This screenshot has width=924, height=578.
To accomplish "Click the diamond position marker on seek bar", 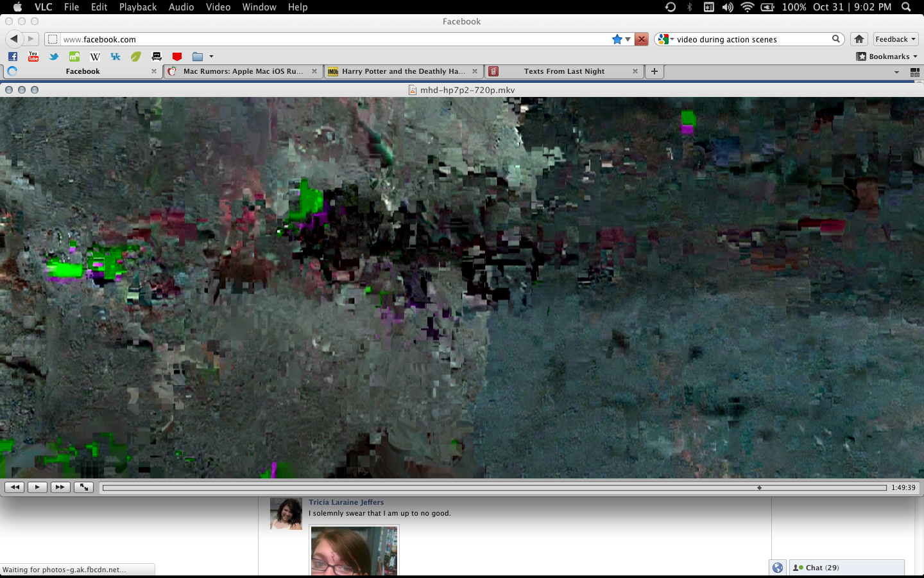I will coord(759,487).
